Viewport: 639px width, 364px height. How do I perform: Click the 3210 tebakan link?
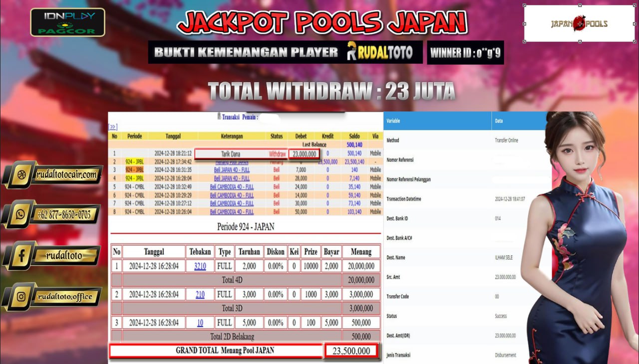(200, 266)
